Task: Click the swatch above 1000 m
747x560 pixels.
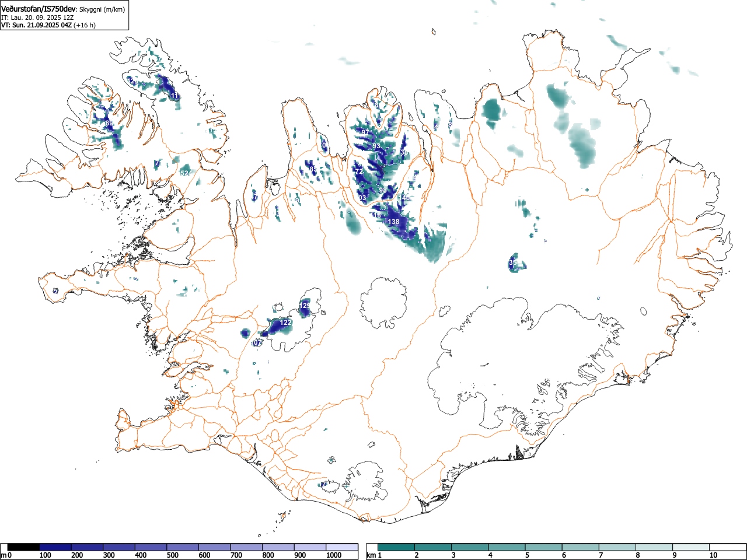Action: (x=342, y=547)
